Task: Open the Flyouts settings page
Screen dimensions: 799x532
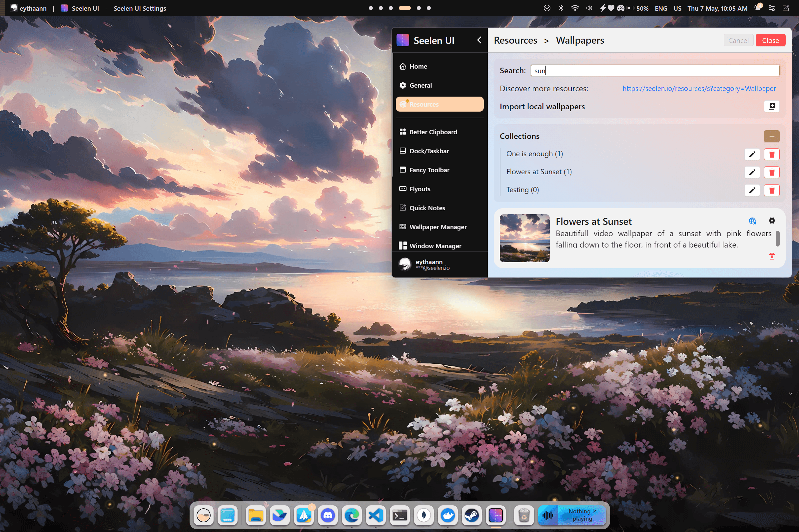Action: (x=439, y=189)
